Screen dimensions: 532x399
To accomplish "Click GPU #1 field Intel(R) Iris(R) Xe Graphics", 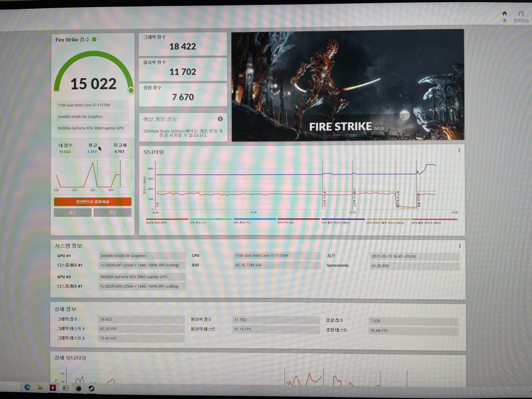I will [x=142, y=255].
